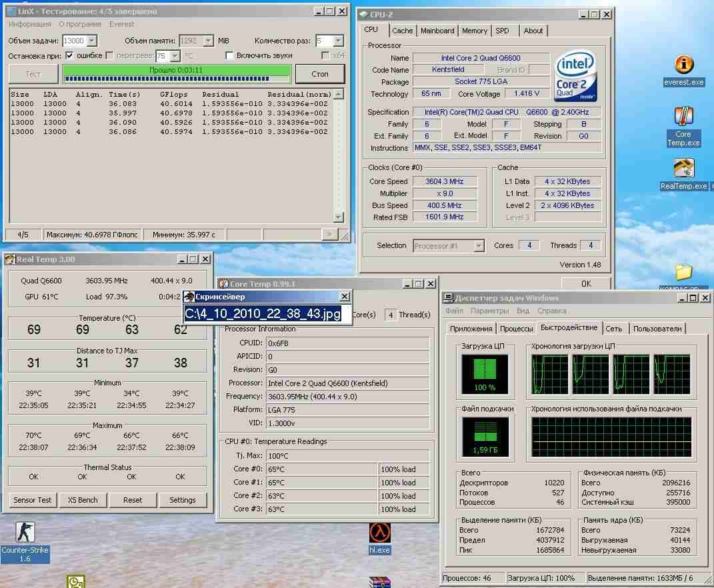
Task: Open 'Файл' menu in Task Manager
Action: coord(454,311)
